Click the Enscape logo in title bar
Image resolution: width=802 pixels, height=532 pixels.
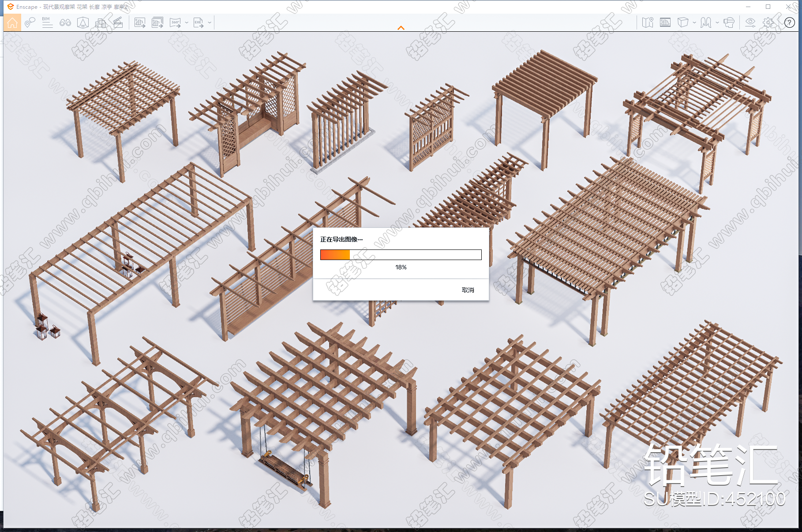pos(10,7)
